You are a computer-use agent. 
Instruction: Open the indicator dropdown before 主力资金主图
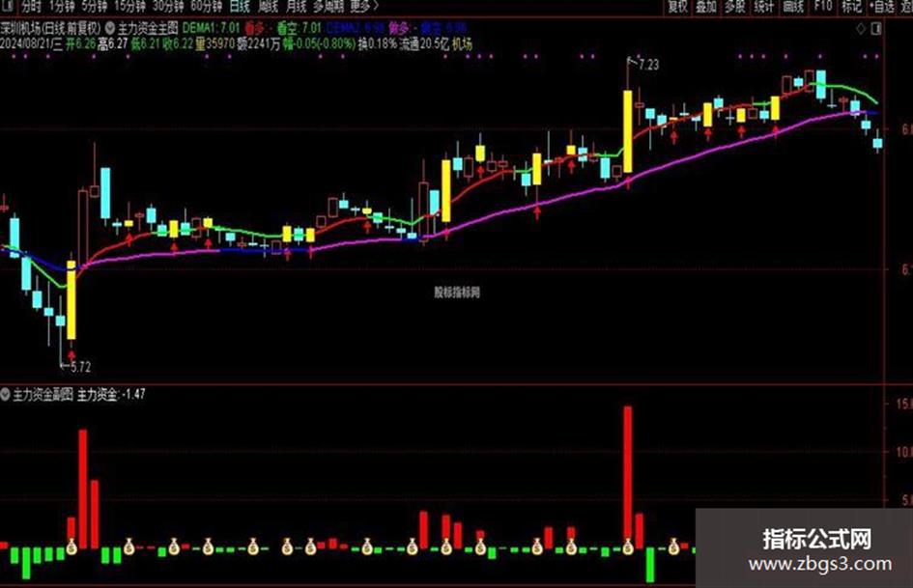[x=109, y=28]
